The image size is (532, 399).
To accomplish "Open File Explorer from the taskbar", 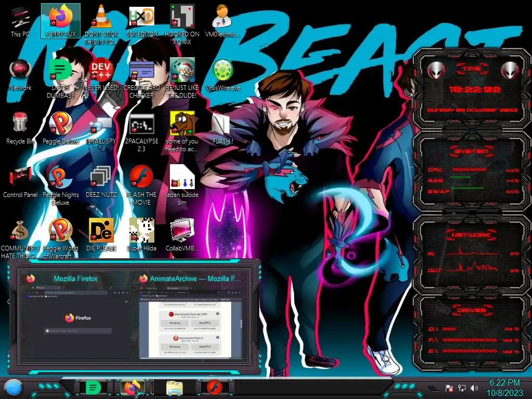I will click(x=175, y=388).
